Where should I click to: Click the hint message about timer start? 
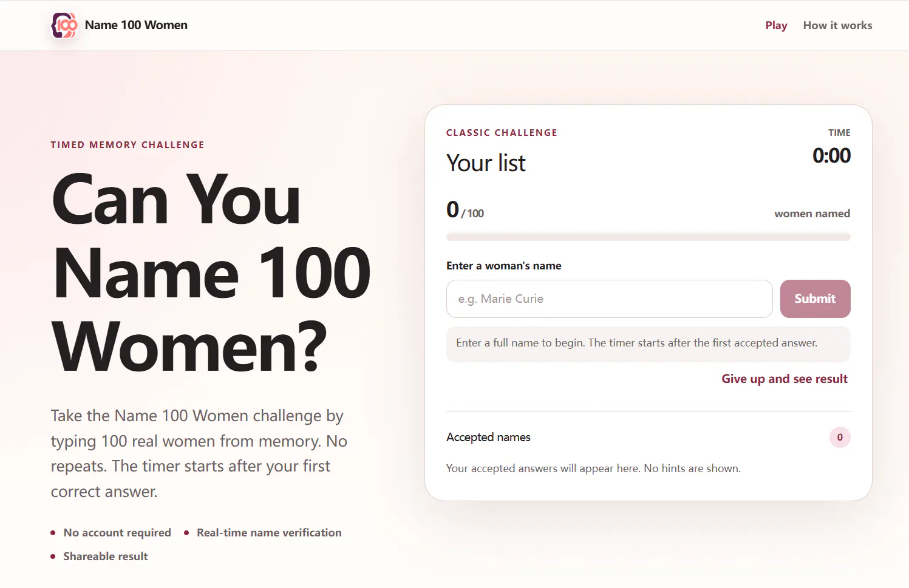648,343
